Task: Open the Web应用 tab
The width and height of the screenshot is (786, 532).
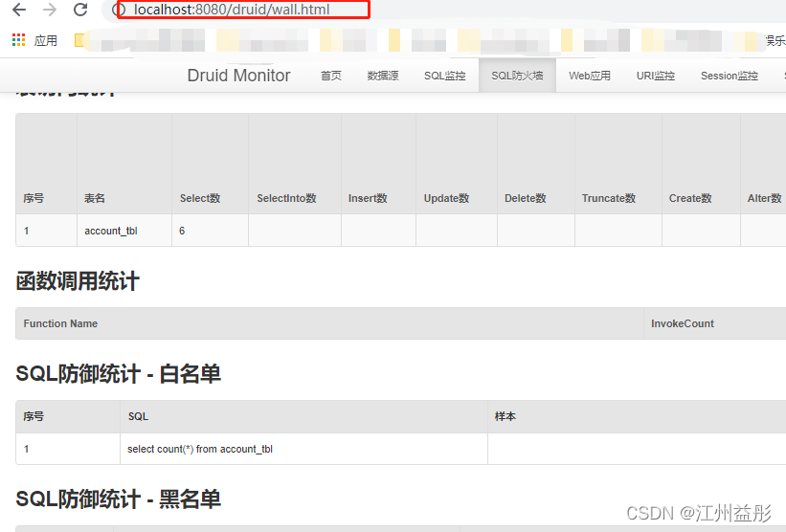Action: tap(590, 76)
